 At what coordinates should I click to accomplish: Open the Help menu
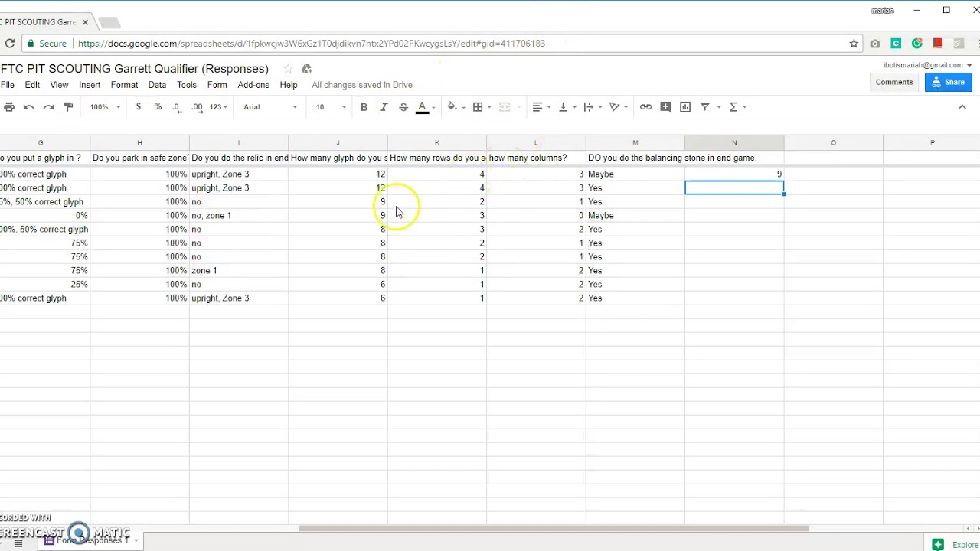(x=289, y=85)
